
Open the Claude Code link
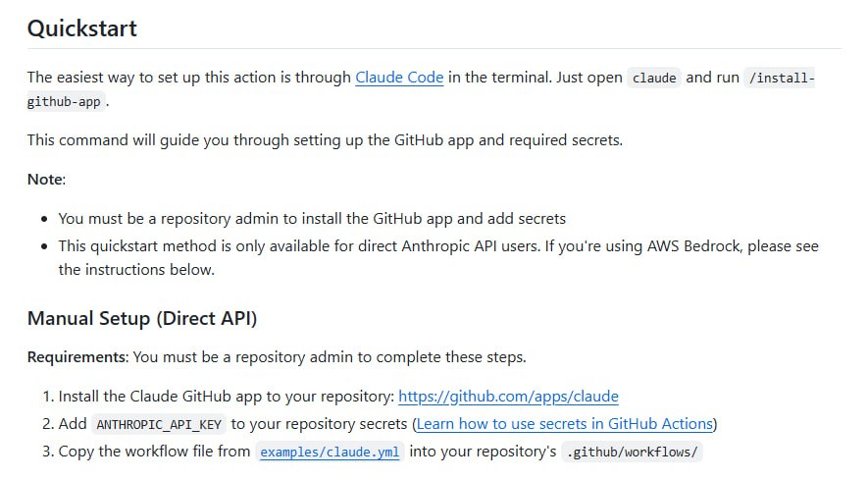pyautogui.click(x=399, y=77)
